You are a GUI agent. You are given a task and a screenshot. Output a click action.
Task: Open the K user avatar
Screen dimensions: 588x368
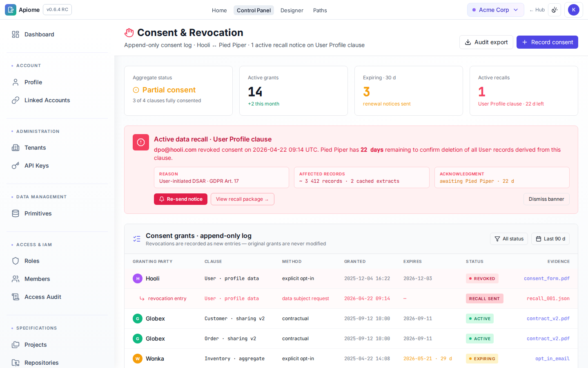(574, 10)
